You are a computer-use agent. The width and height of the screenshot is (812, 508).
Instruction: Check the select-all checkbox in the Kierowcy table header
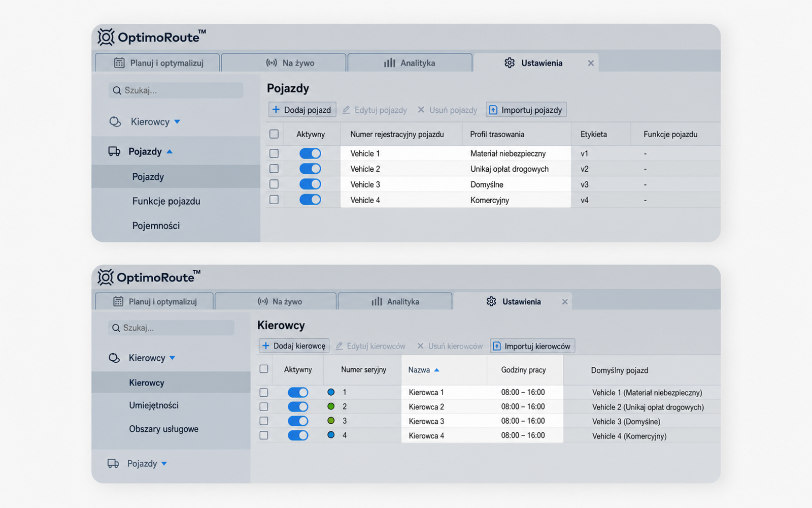tap(264, 369)
